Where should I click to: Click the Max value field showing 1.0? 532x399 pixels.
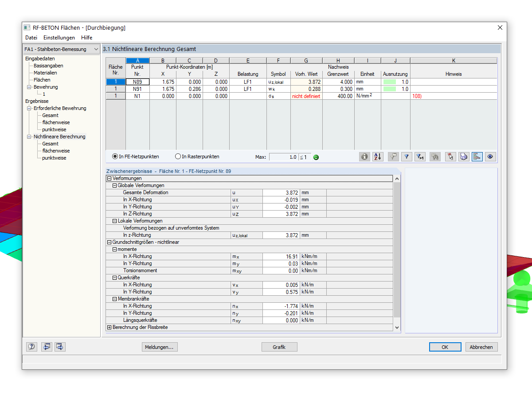pos(284,157)
